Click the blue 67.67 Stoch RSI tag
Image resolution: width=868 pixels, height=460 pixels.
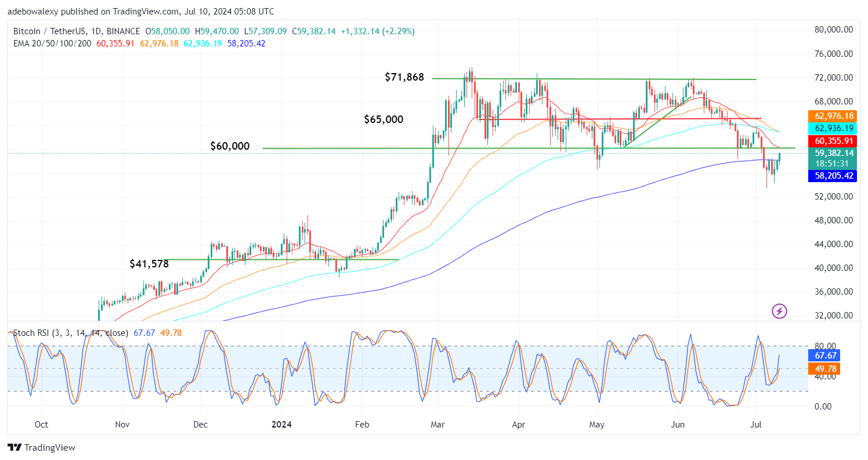click(823, 356)
